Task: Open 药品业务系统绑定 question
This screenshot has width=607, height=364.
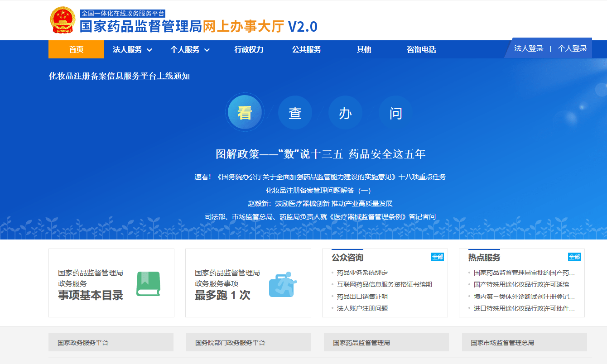Action: coord(362,273)
